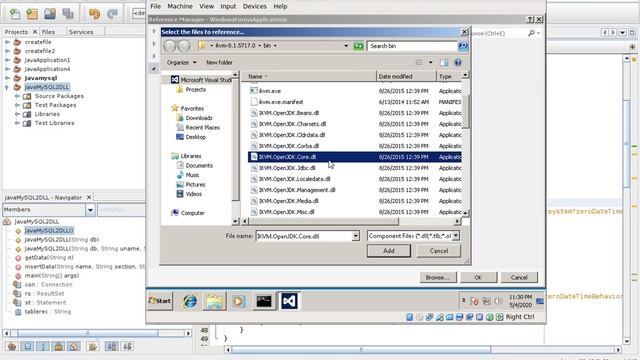Open the Component Files type filter dropdown
This screenshot has width=640, height=360.
456,236
